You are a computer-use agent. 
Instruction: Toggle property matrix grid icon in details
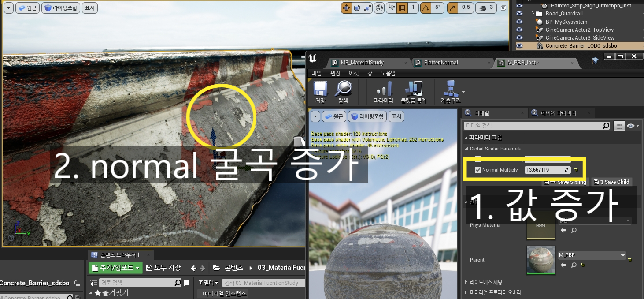[620, 126]
